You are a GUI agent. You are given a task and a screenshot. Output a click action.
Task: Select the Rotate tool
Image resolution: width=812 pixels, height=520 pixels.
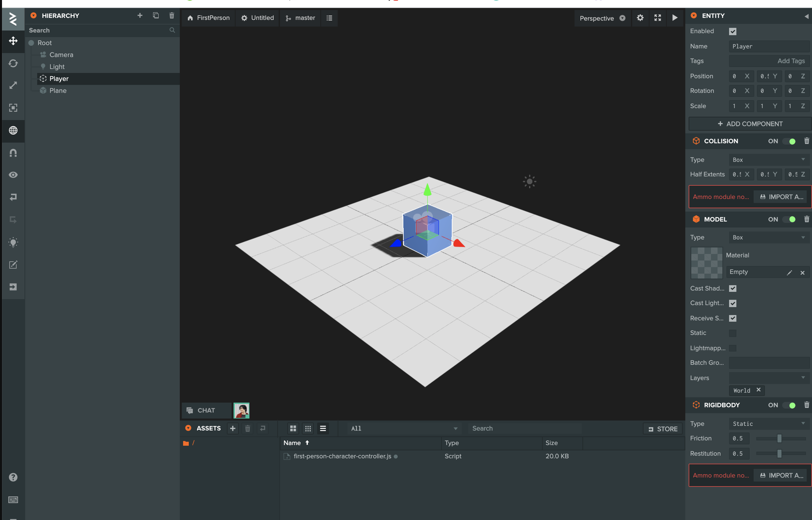coord(13,63)
